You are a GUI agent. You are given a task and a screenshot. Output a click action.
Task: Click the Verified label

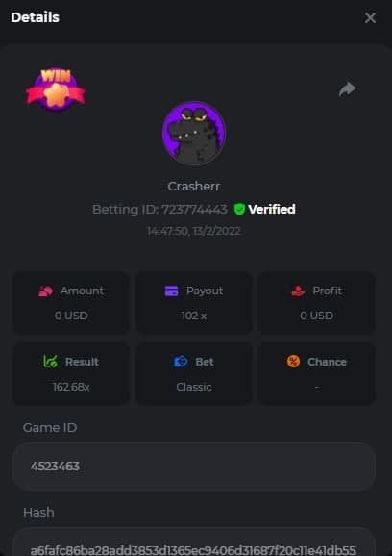coord(272,209)
